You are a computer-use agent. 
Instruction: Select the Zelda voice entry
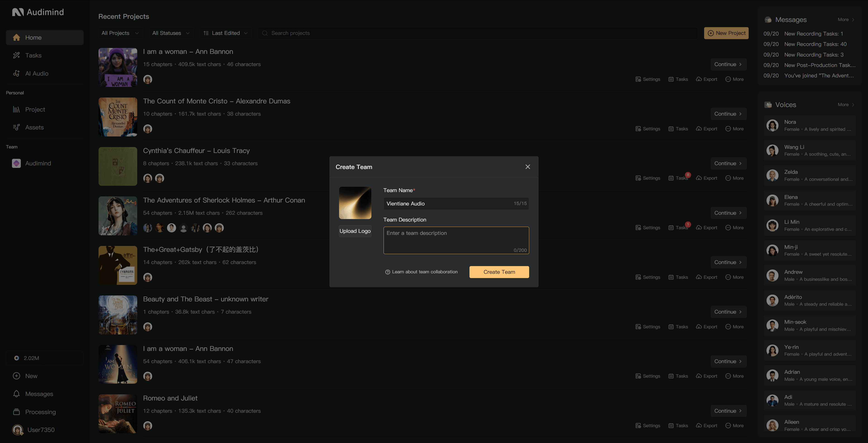tap(809, 175)
